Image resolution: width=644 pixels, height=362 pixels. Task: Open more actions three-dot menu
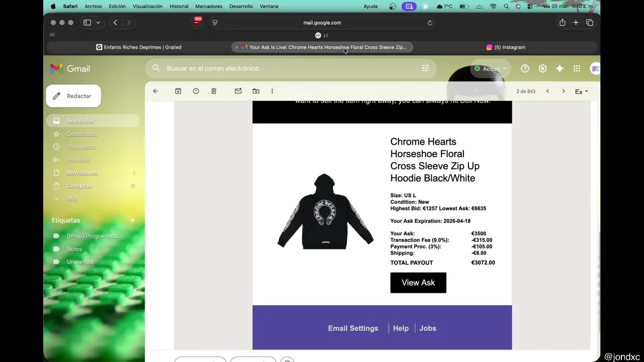click(272, 91)
